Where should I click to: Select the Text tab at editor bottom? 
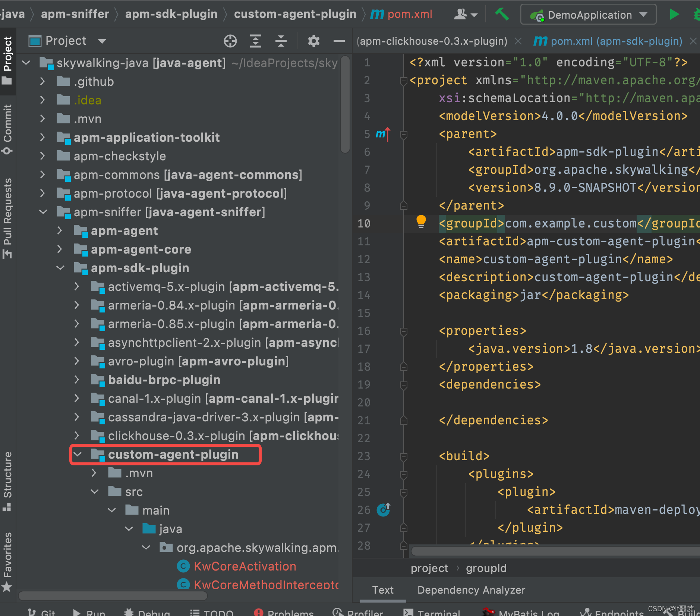[383, 590]
